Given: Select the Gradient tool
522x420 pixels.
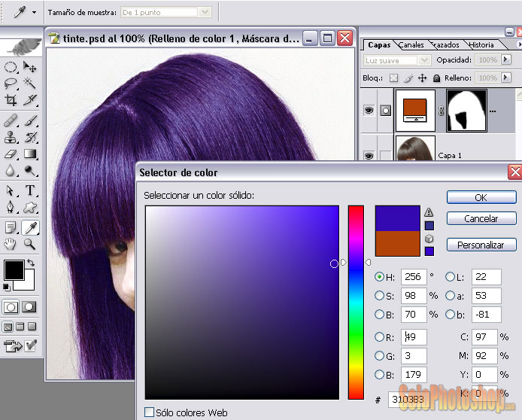Looking at the screenshot, I should (29, 154).
